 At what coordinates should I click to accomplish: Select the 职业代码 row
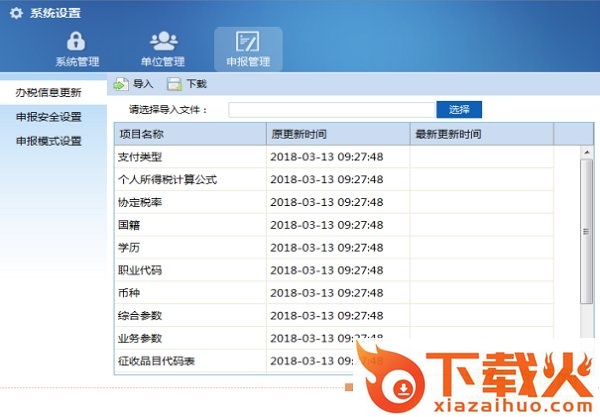click(x=189, y=270)
